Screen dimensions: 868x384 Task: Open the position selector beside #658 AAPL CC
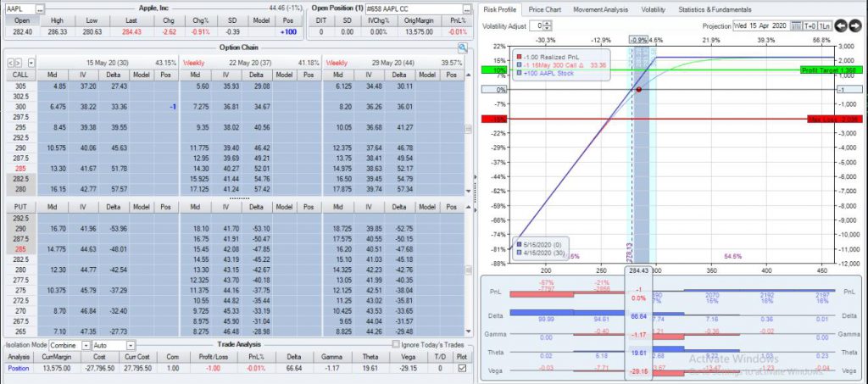467,9
